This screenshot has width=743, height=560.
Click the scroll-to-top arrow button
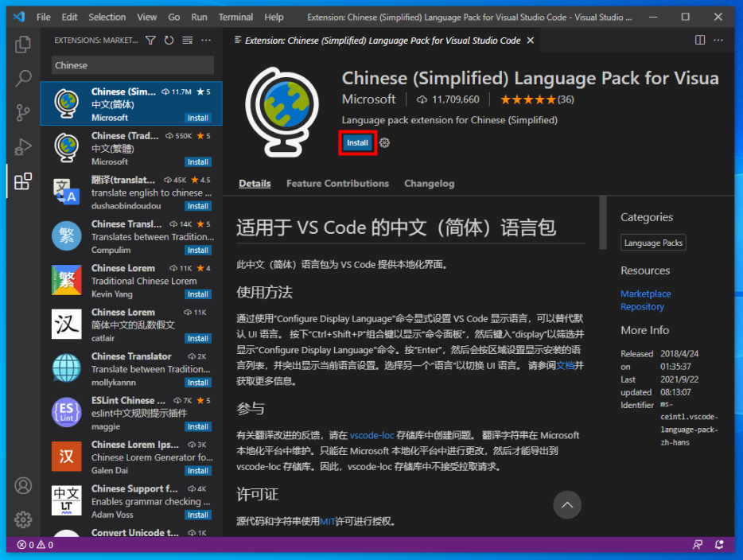(567, 505)
